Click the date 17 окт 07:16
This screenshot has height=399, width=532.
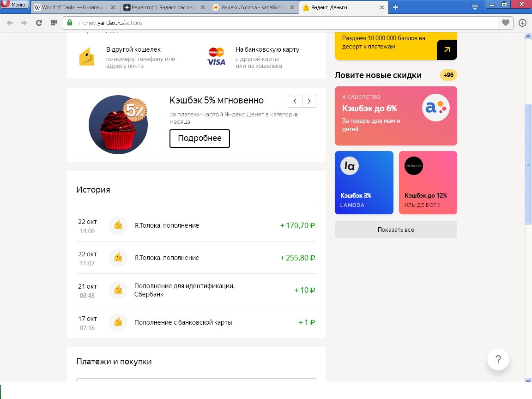pyautogui.click(x=88, y=323)
